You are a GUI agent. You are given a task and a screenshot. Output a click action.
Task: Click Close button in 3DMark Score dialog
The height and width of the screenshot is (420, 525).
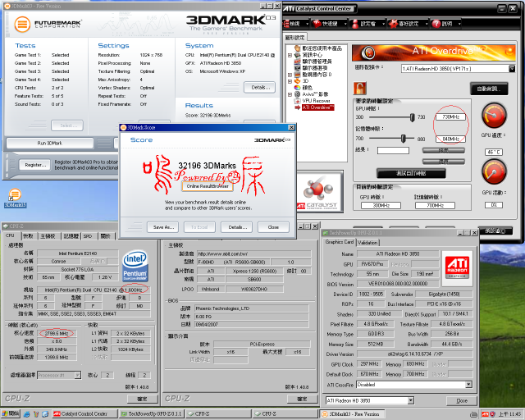273,227
